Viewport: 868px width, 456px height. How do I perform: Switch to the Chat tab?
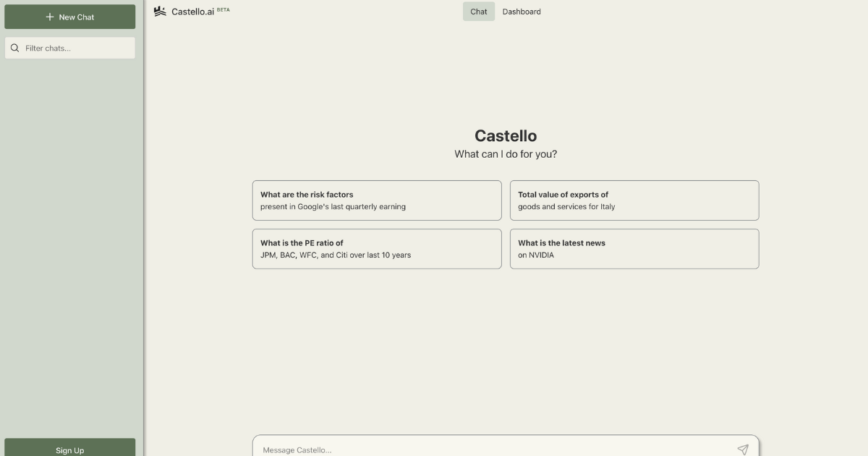[x=479, y=12]
